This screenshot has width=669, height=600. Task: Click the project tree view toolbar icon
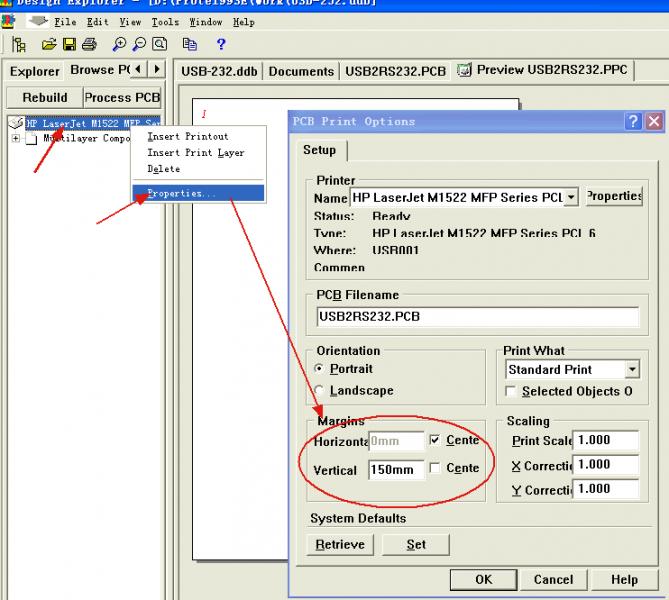tap(18, 44)
